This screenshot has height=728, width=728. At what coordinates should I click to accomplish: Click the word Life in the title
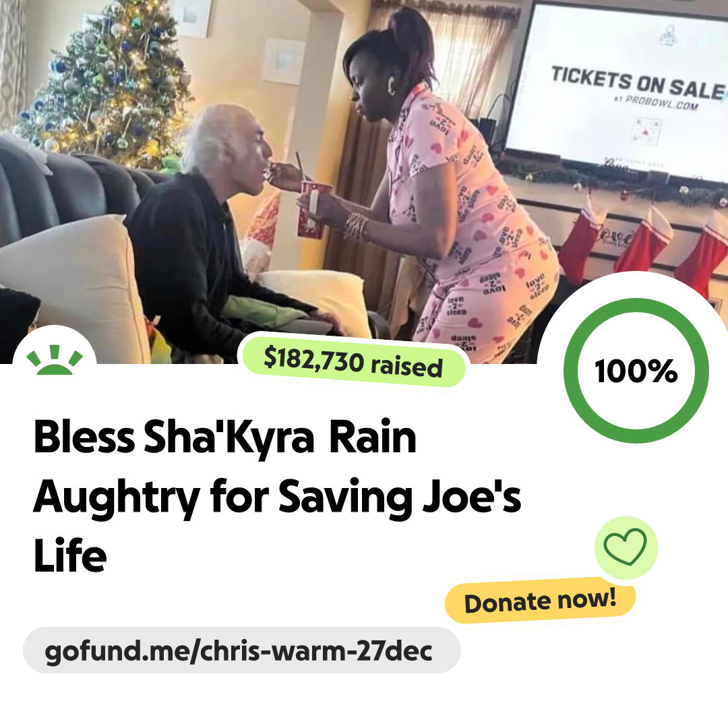coord(70,555)
